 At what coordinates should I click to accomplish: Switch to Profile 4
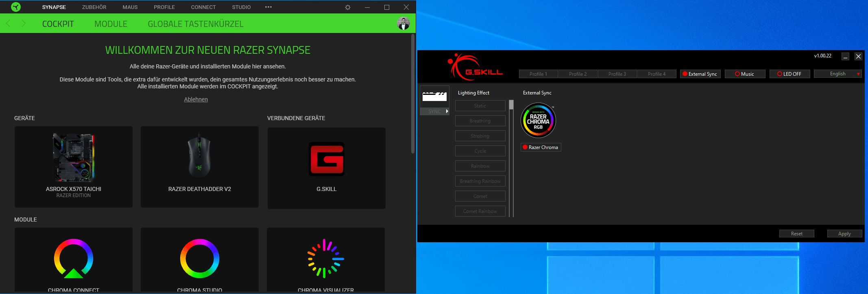pyautogui.click(x=656, y=74)
